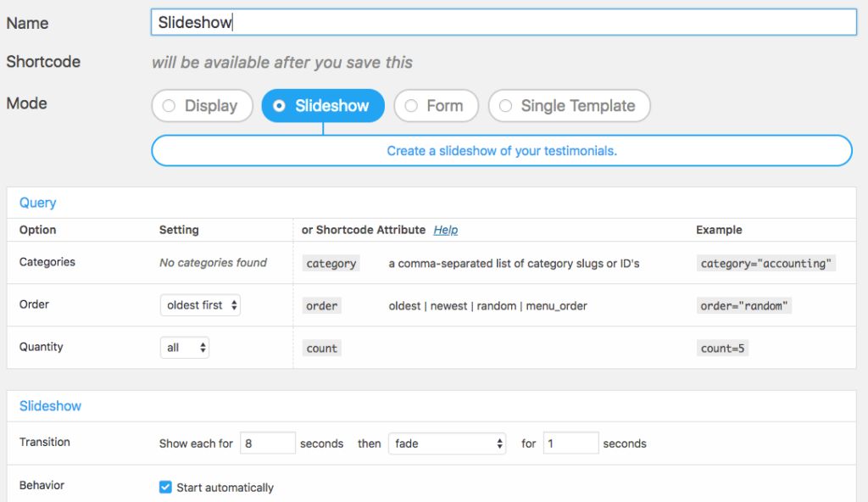The width and height of the screenshot is (868, 502).
Task: Click the fade duration field showing 1
Action: 570,443
